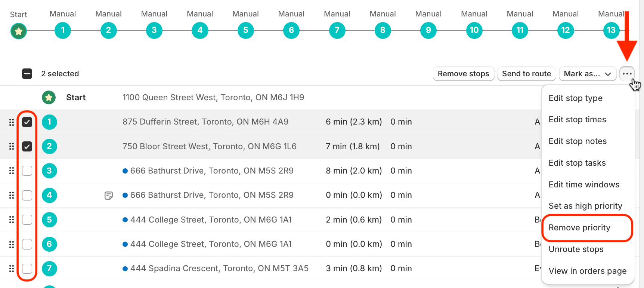Click stop number 6 badge in list
This screenshot has width=644, height=288.
tap(49, 244)
